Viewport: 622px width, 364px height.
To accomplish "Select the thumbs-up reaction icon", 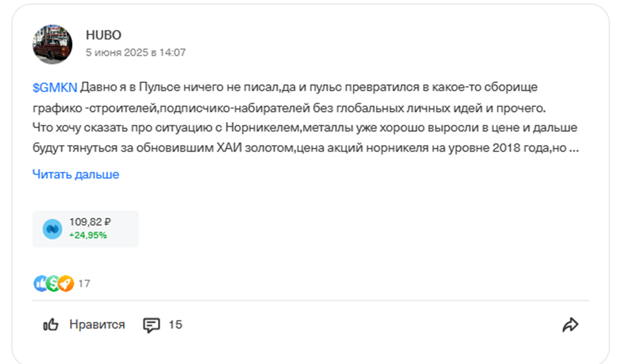I will (x=38, y=284).
